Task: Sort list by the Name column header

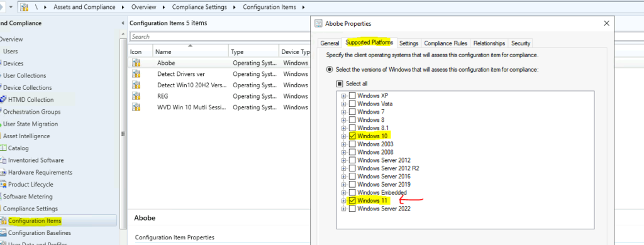Action: pyautogui.click(x=191, y=52)
